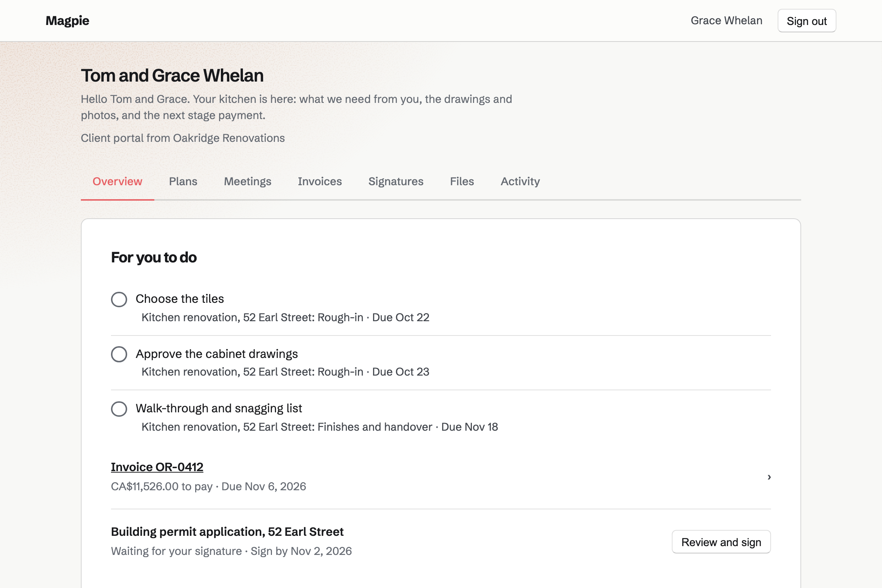Open the Invoice OR-0412 link
The height and width of the screenshot is (588, 882).
pyautogui.click(x=157, y=467)
